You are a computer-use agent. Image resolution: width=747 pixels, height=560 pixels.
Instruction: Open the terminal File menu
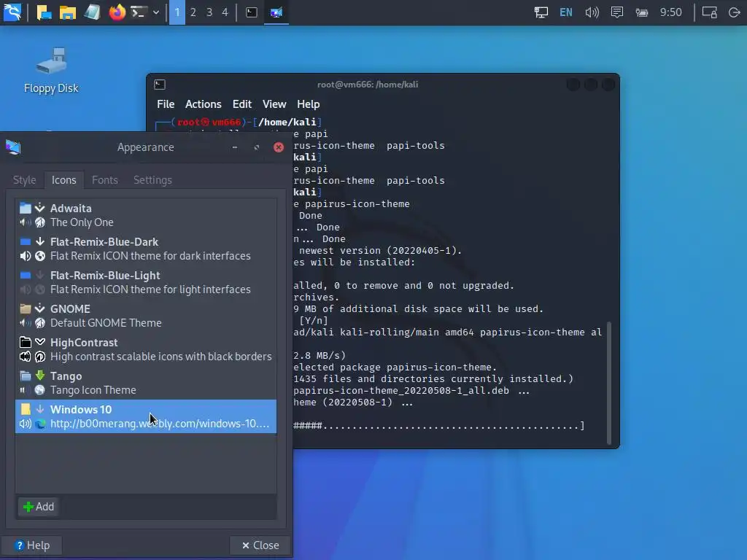click(x=166, y=104)
